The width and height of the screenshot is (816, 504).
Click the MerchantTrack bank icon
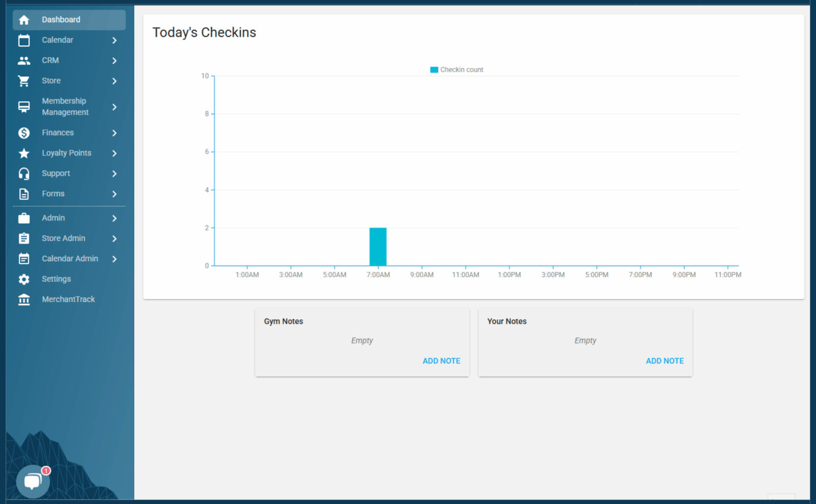[24, 299]
